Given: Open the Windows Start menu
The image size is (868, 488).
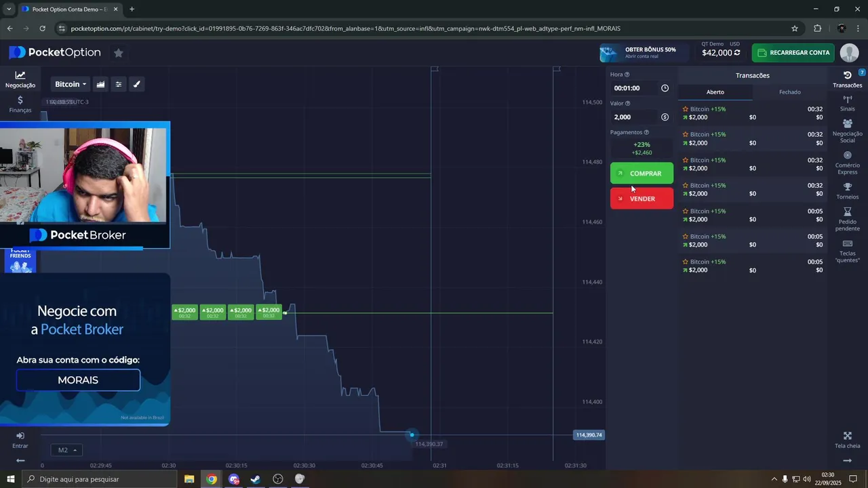Looking at the screenshot, I should point(10,479).
